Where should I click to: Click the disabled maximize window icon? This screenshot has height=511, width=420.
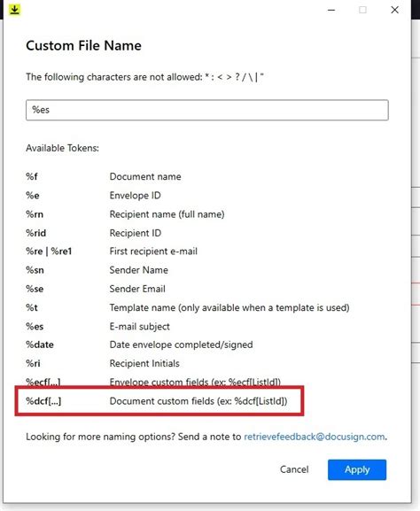(x=362, y=10)
